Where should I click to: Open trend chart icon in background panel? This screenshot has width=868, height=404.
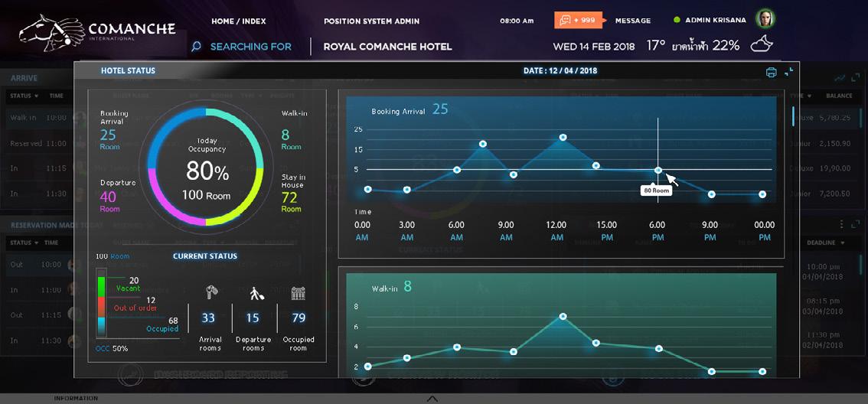click(x=840, y=78)
